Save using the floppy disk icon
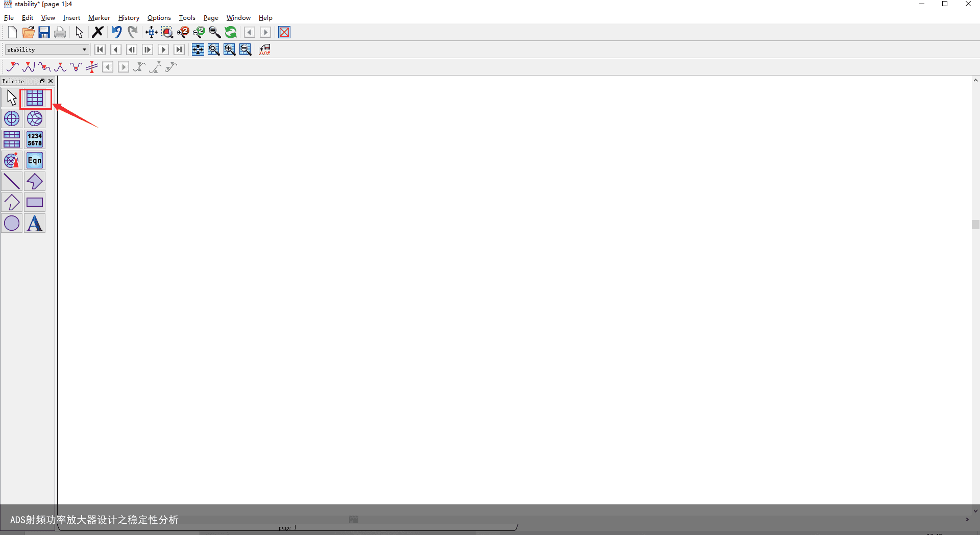980x535 pixels. [44, 32]
